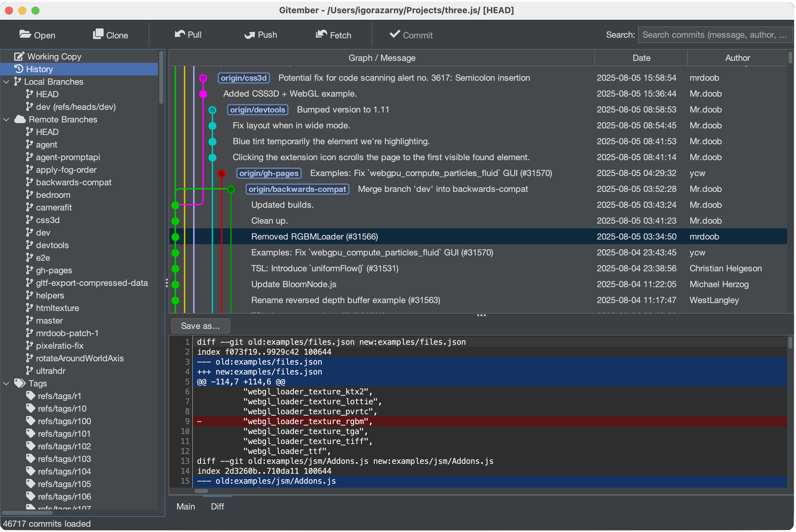Collapse the Local Branches section
The image size is (796, 532).
click(6, 81)
